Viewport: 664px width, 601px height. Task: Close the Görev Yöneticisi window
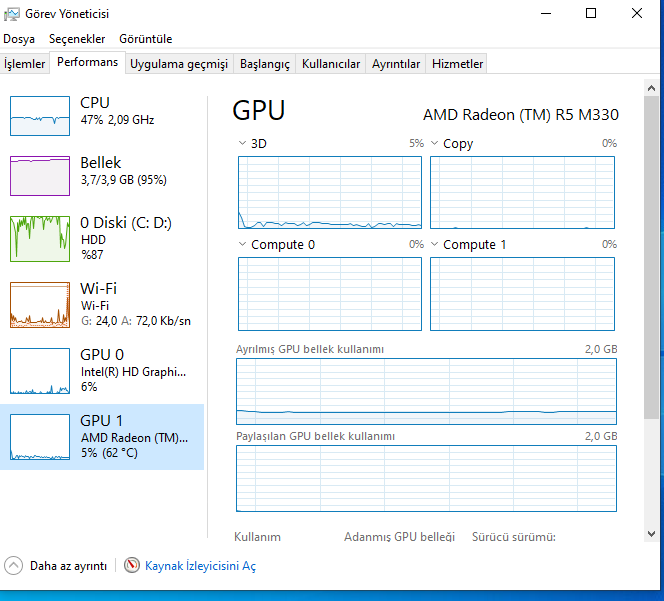[x=636, y=14]
